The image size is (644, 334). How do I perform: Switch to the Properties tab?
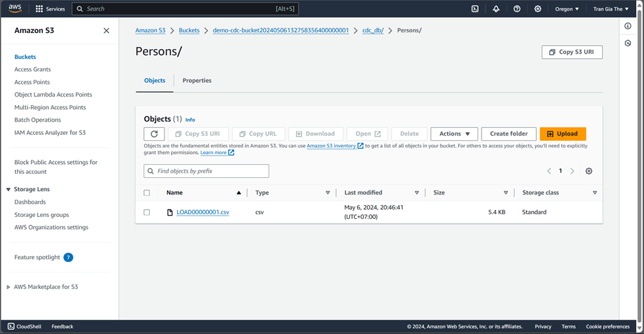click(x=197, y=81)
